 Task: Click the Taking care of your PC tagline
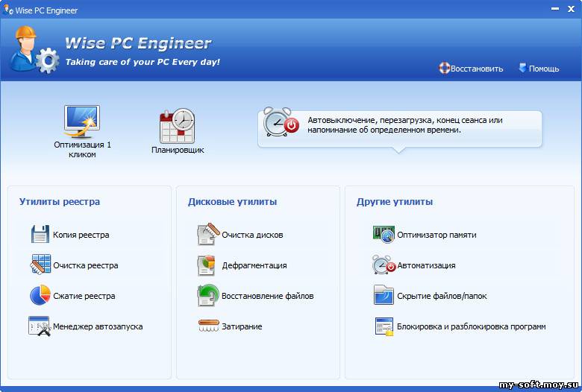click(x=143, y=62)
